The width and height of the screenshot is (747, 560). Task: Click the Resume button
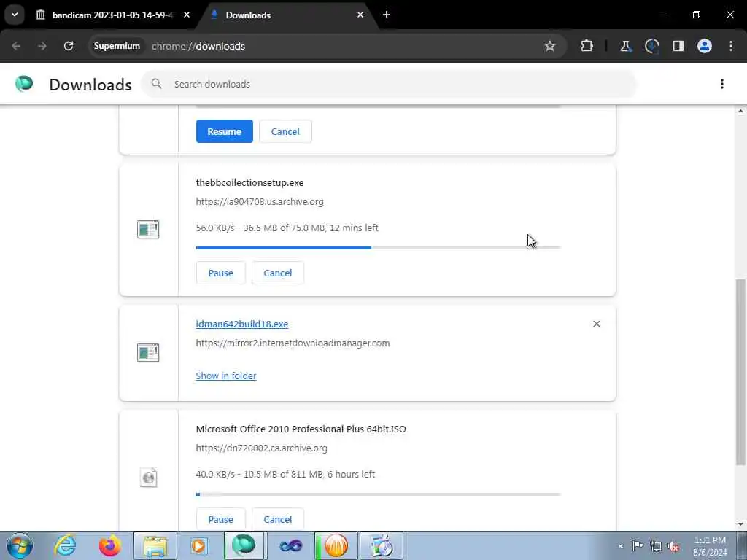coord(225,131)
